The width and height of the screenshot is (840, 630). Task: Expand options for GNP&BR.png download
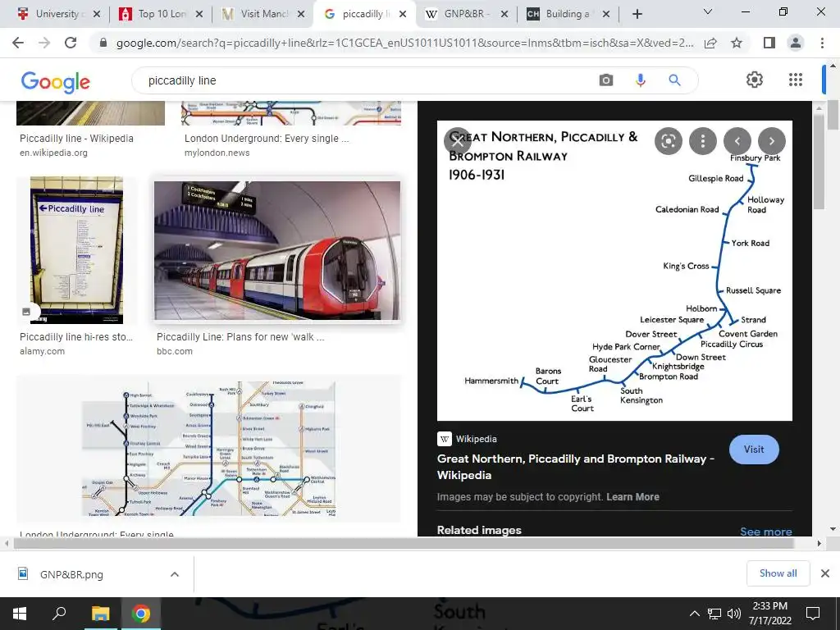click(175, 574)
